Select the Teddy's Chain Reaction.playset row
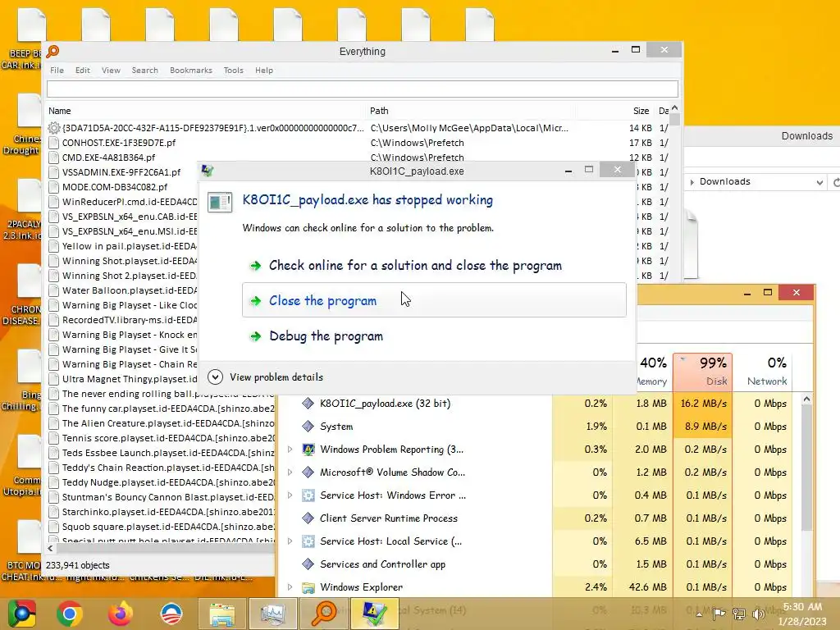The width and height of the screenshot is (840, 630). coord(161,468)
